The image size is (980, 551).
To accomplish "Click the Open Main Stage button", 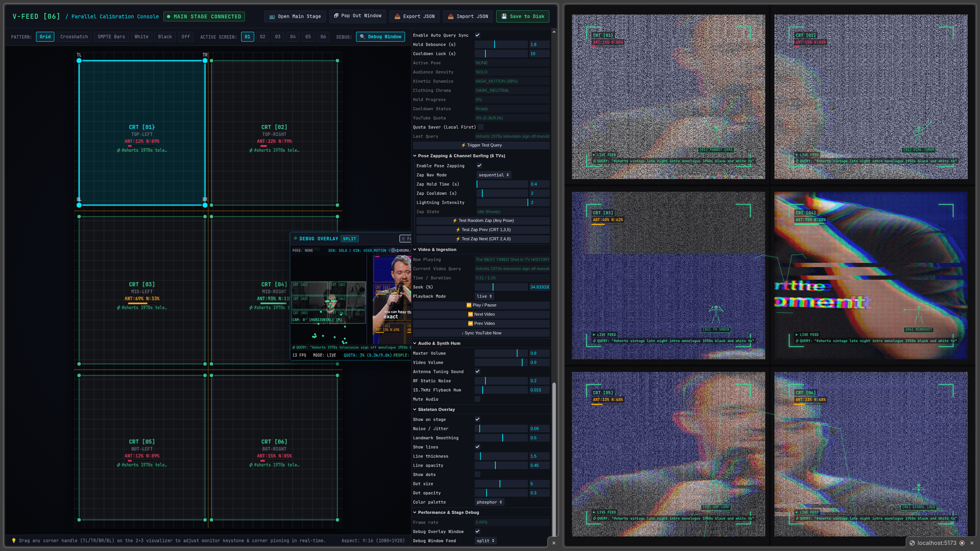I will click(295, 16).
